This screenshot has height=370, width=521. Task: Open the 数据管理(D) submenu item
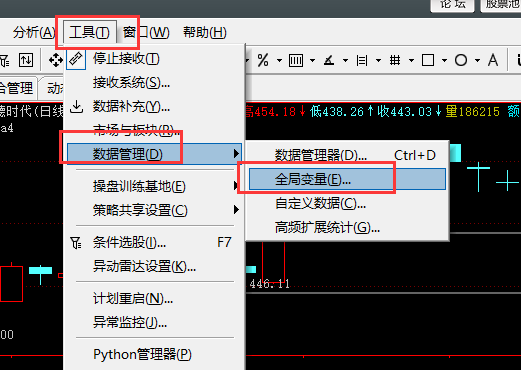[x=154, y=154]
